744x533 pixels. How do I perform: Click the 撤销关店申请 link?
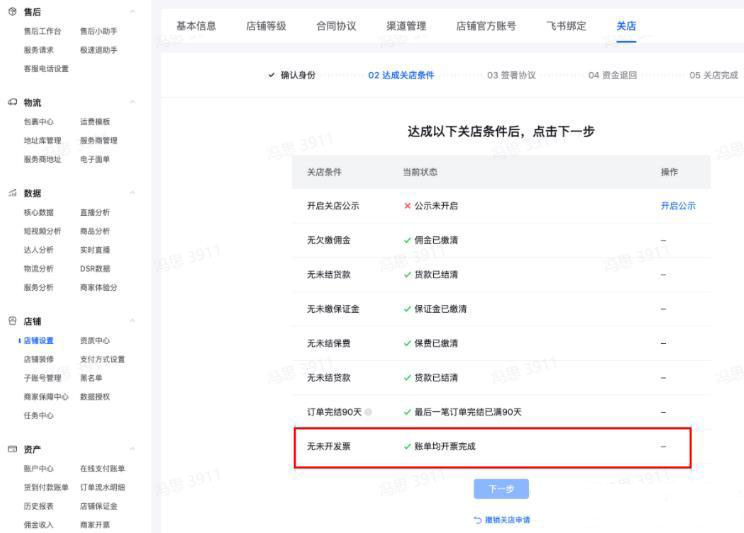(507, 520)
